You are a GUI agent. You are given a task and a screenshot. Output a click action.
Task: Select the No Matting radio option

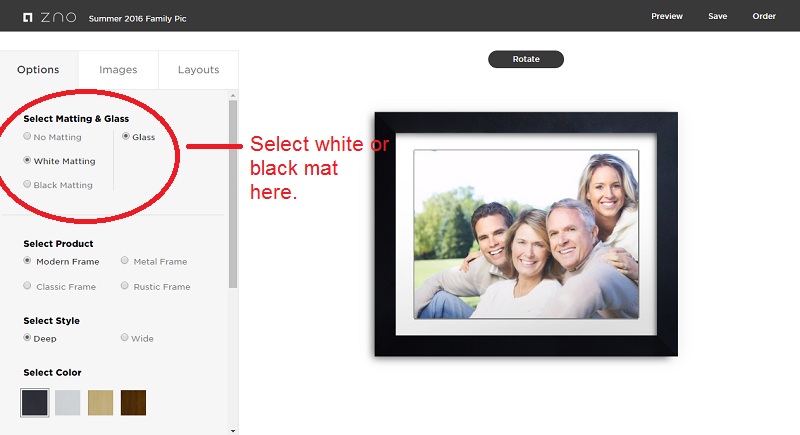(x=27, y=137)
